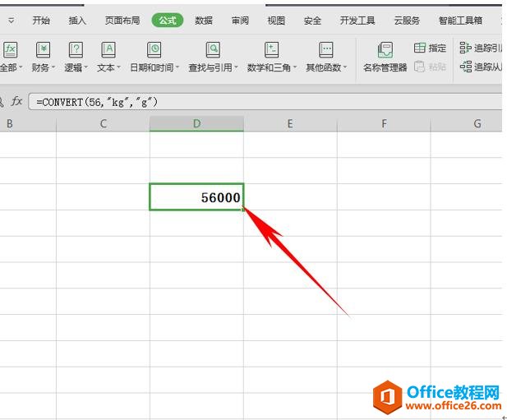Switch to the 开始 tab

(x=41, y=21)
